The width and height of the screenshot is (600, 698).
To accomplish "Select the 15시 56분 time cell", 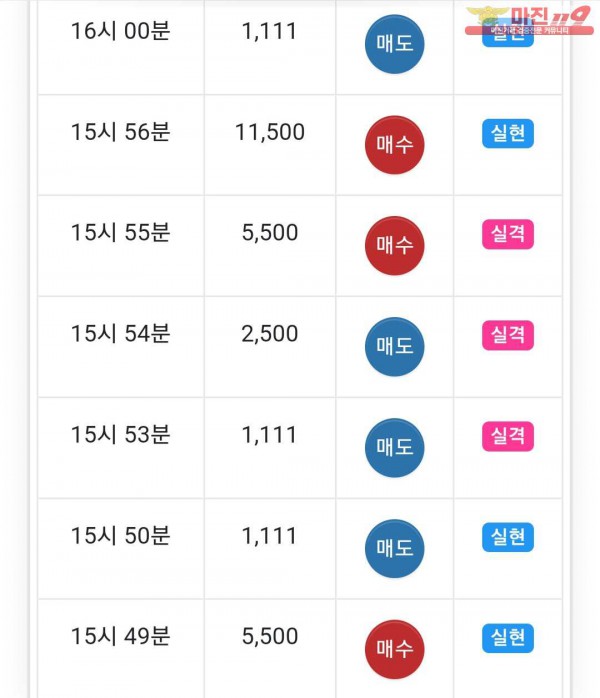I will tap(121, 132).
